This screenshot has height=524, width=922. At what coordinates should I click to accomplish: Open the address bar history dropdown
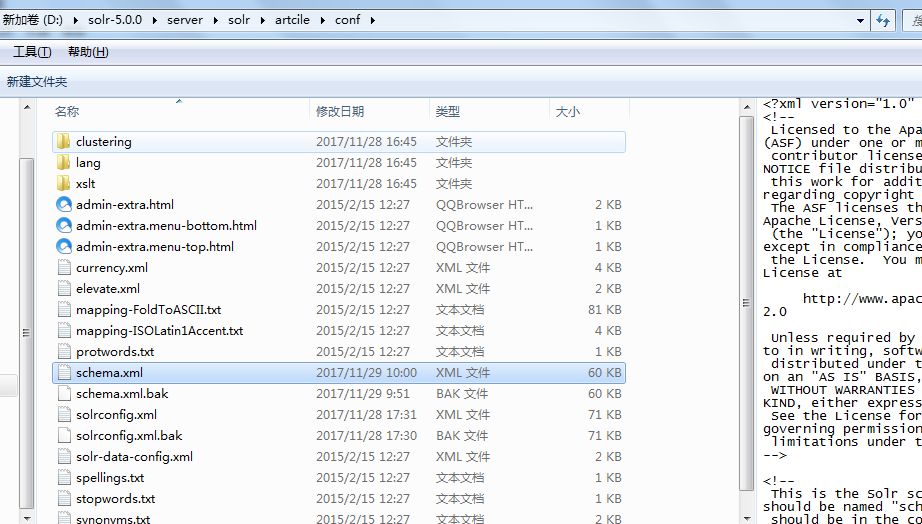860,20
